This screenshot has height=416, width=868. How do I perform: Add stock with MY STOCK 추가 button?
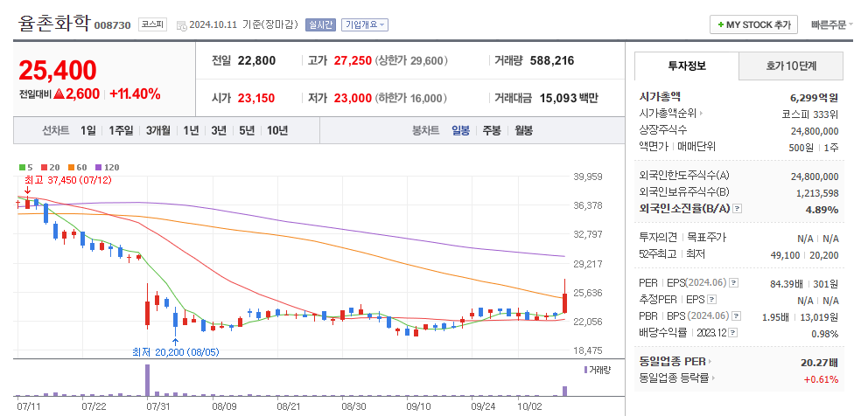point(753,24)
